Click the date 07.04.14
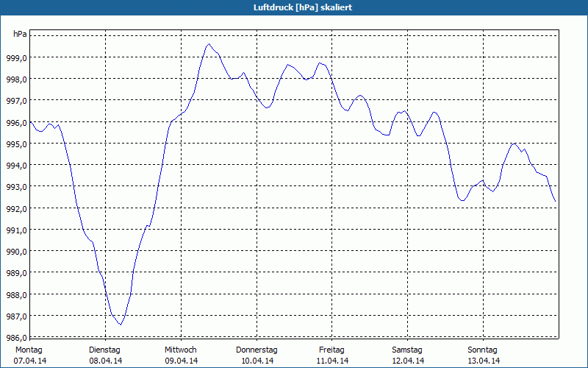The height and width of the screenshot is (368, 588). pos(30,361)
